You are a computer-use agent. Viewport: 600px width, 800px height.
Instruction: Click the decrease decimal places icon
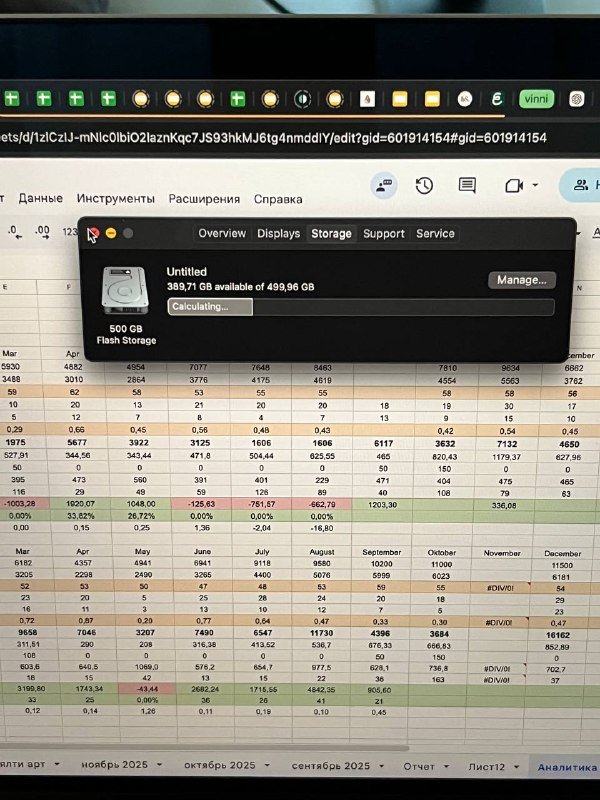point(14,231)
